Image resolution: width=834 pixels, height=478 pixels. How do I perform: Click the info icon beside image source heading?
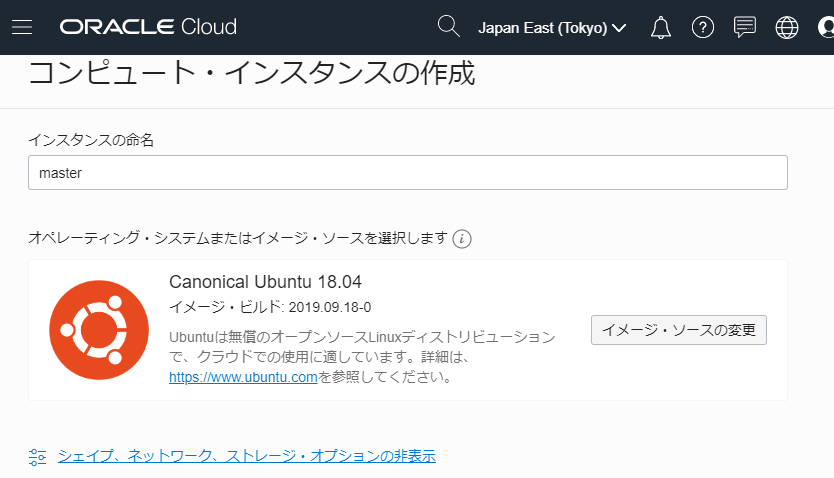tap(462, 239)
